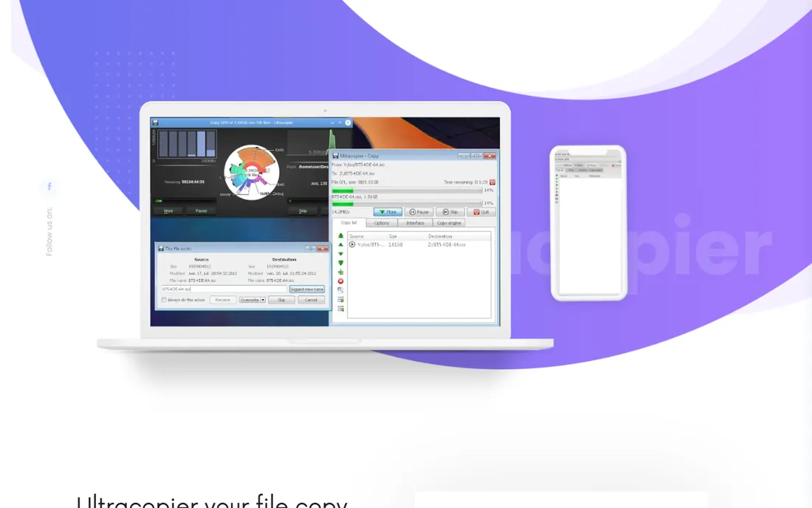Click the play icon in the Y:/iso/BTS row

(x=352, y=244)
